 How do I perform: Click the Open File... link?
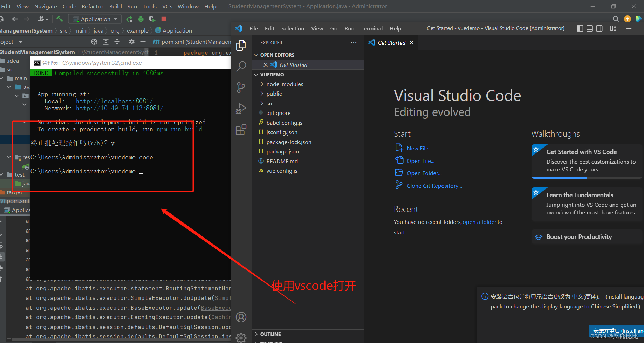pos(420,161)
